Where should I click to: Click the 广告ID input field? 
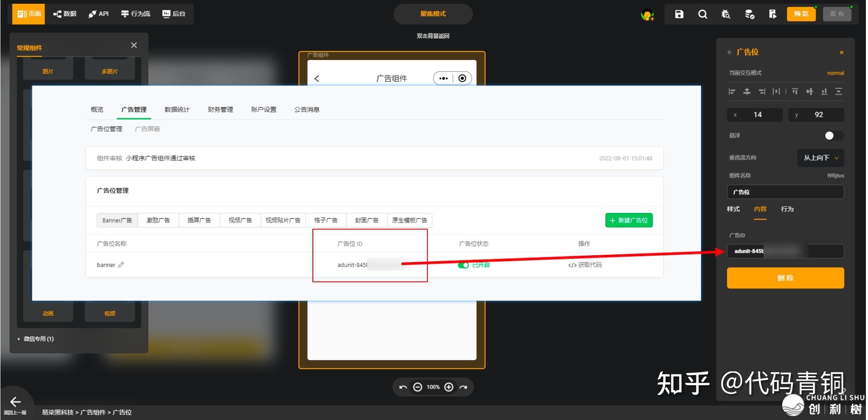[x=785, y=251]
